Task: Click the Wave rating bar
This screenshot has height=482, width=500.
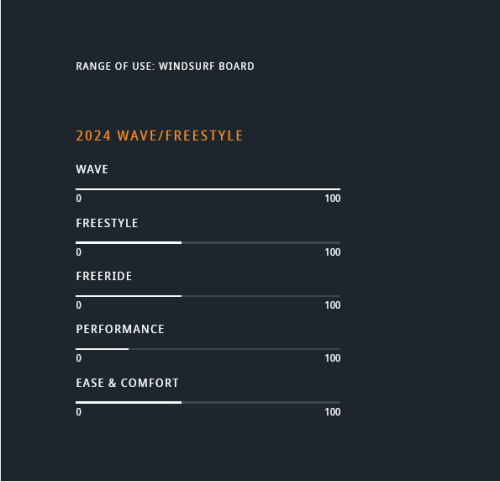Action: pyautogui.click(x=208, y=189)
